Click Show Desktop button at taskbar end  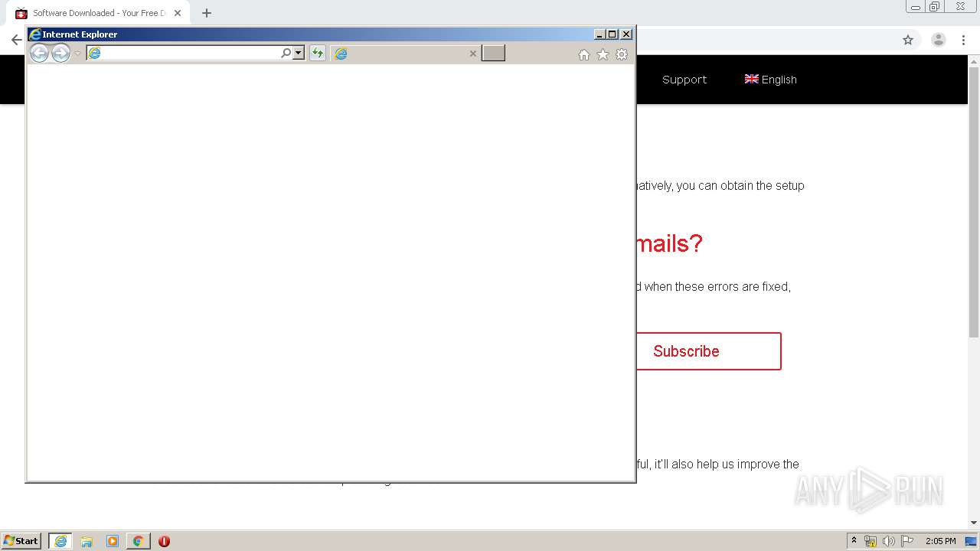972,541
